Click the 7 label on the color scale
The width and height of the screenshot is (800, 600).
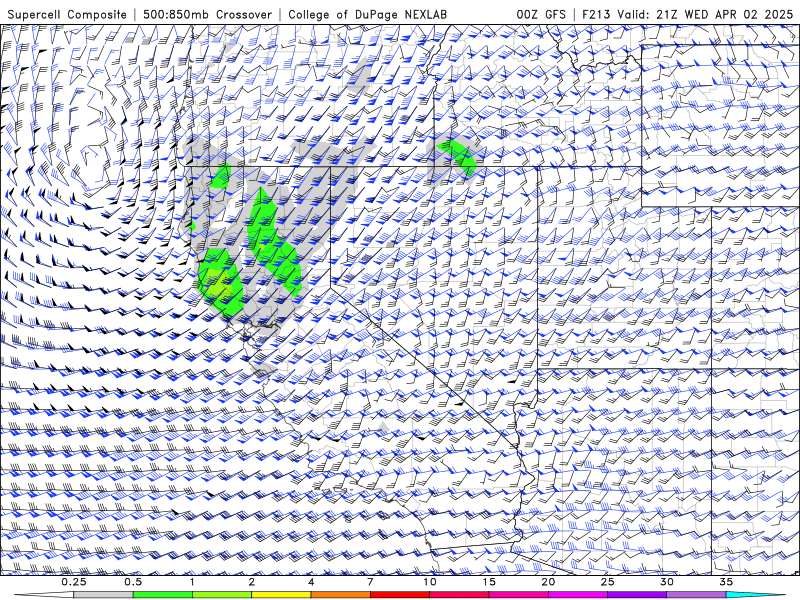coord(370,582)
